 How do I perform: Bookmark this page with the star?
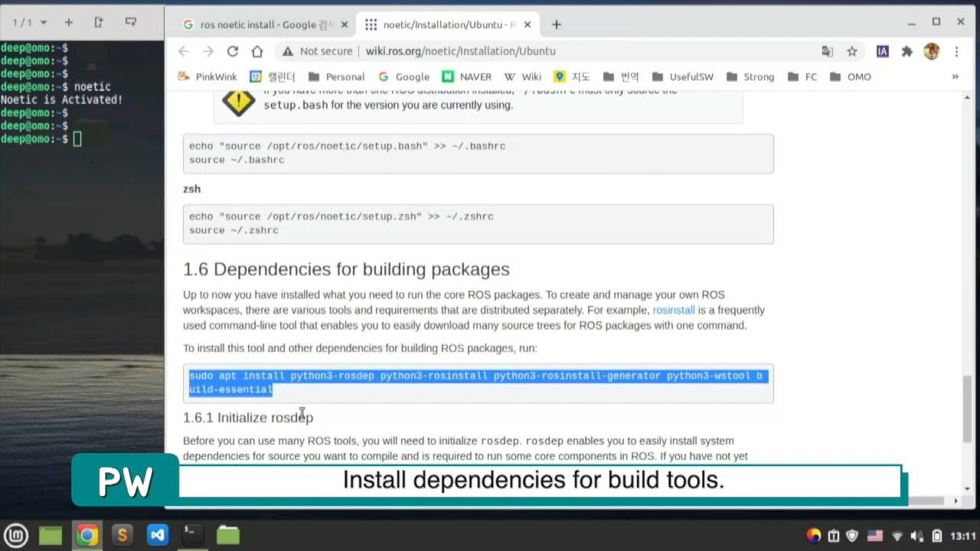852,51
